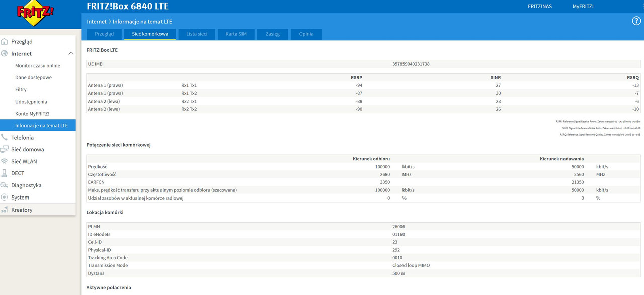Click the SINR column header
The height and width of the screenshot is (295, 644).
tap(496, 78)
